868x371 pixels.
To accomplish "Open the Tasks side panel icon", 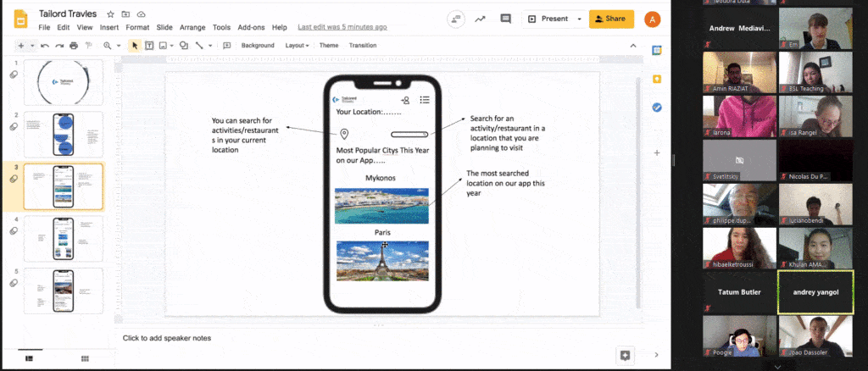I will click(x=657, y=108).
